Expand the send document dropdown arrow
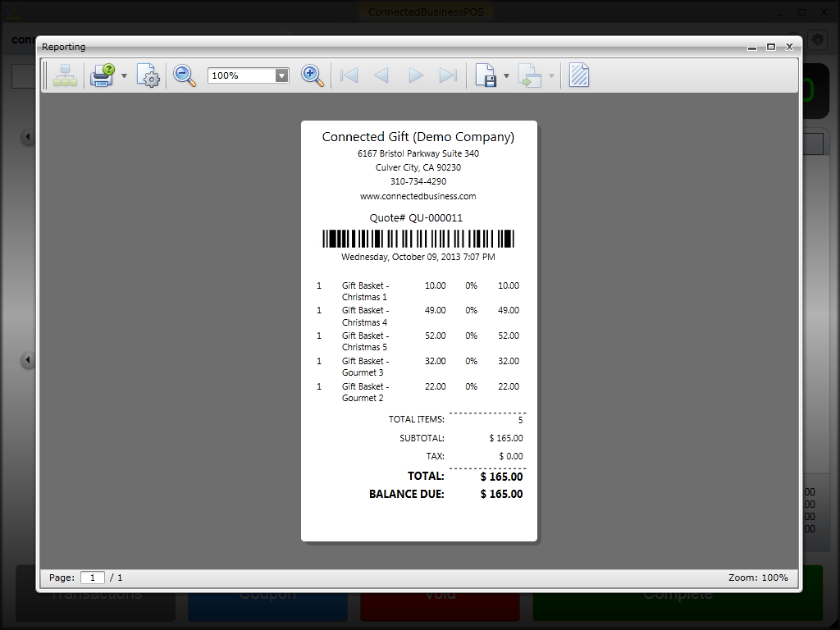The height and width of the screenshot is (630, 840). click(551, 76)
